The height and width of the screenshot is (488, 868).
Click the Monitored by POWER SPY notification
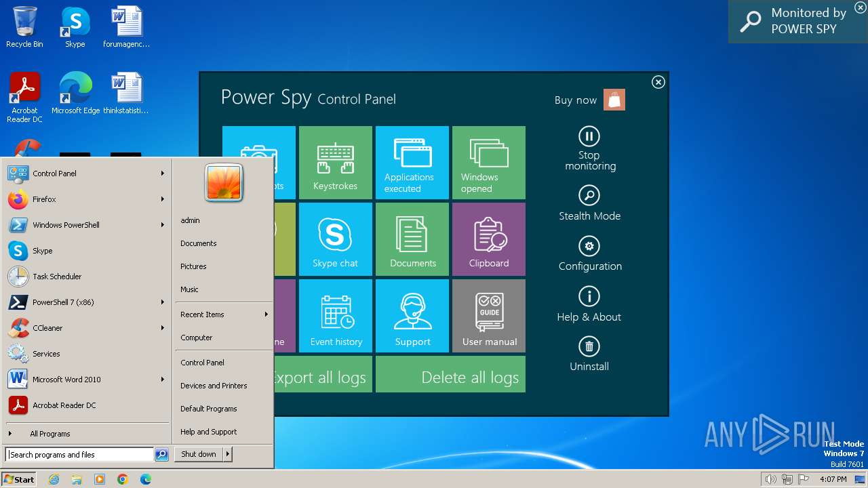[797, 22]
